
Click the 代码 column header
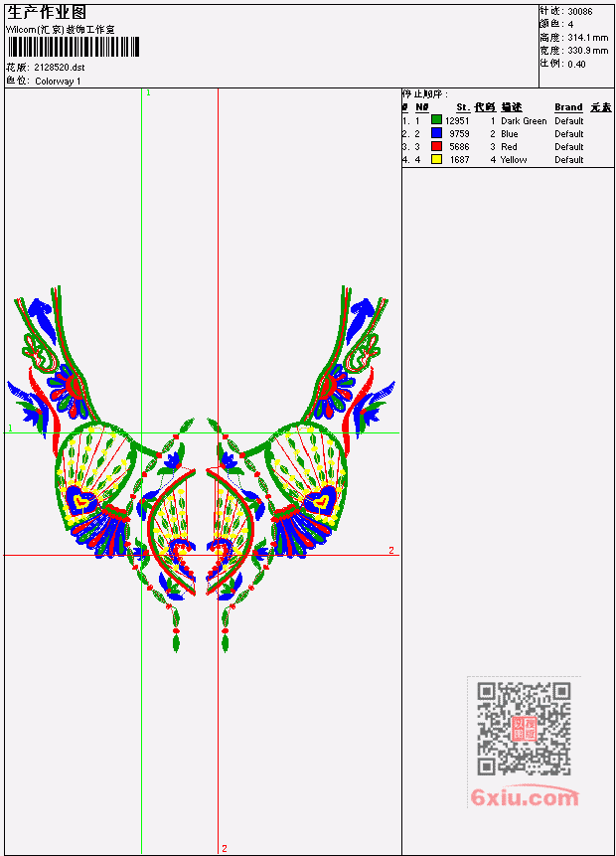(x=485, y=107)
